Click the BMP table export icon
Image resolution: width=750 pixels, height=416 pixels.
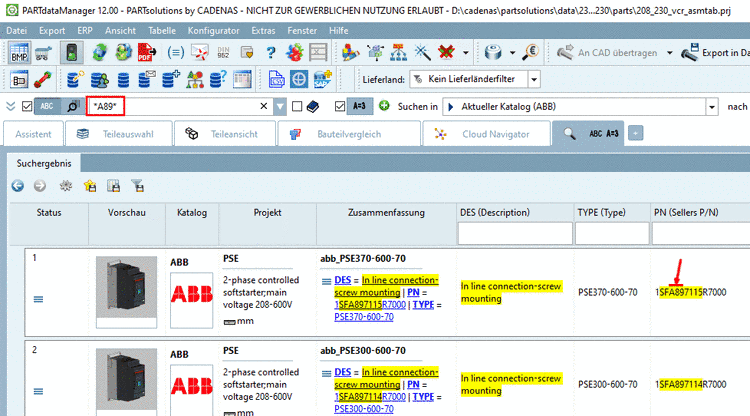[19, 53]
